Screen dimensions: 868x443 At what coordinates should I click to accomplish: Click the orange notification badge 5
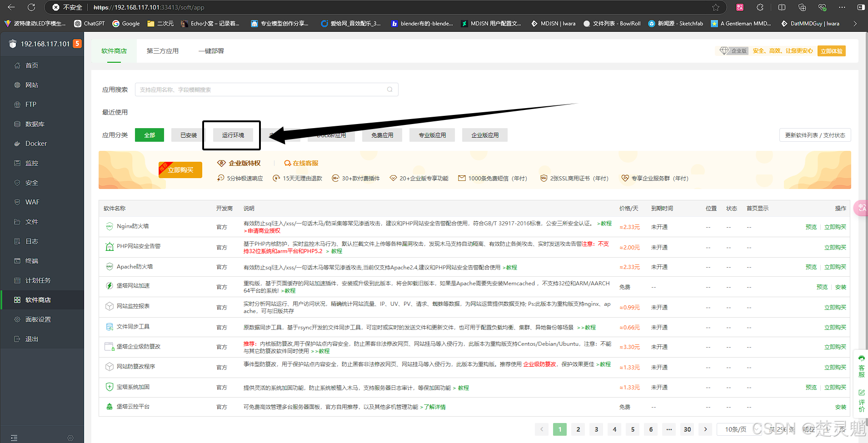[x=77, y=43]
